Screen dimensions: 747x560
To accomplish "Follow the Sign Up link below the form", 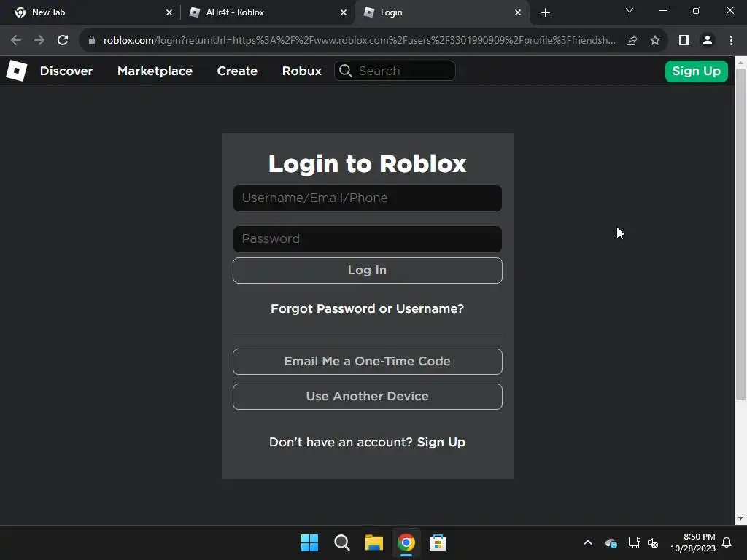I will 441,443.
